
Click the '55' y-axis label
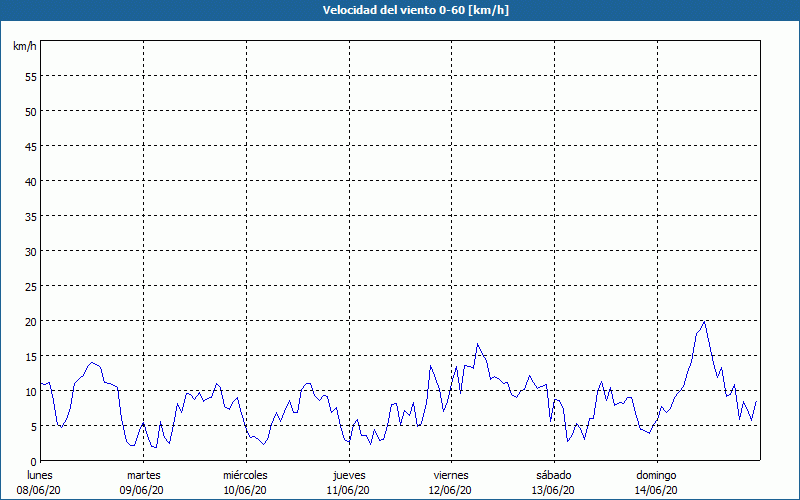[31, 77]
